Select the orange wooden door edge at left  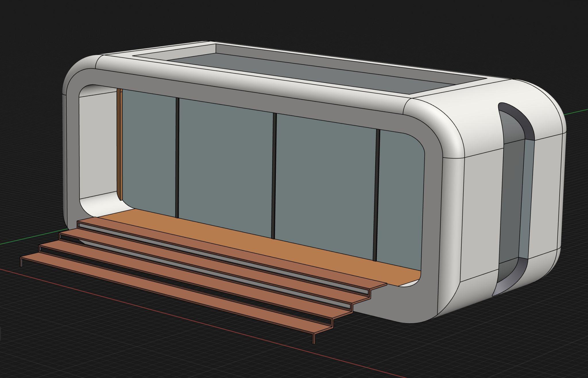tap(121, 144)
